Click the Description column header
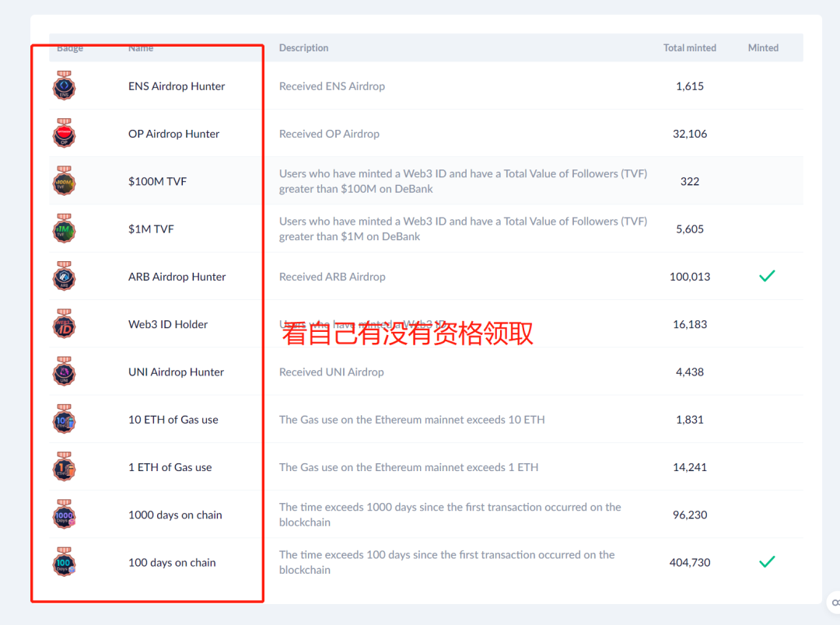The image size is (840, 625). (304, 47)
